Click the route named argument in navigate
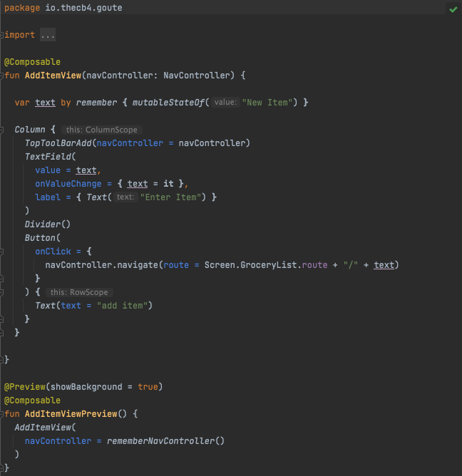Screen dimensions: 462x476 coord(176,265)
